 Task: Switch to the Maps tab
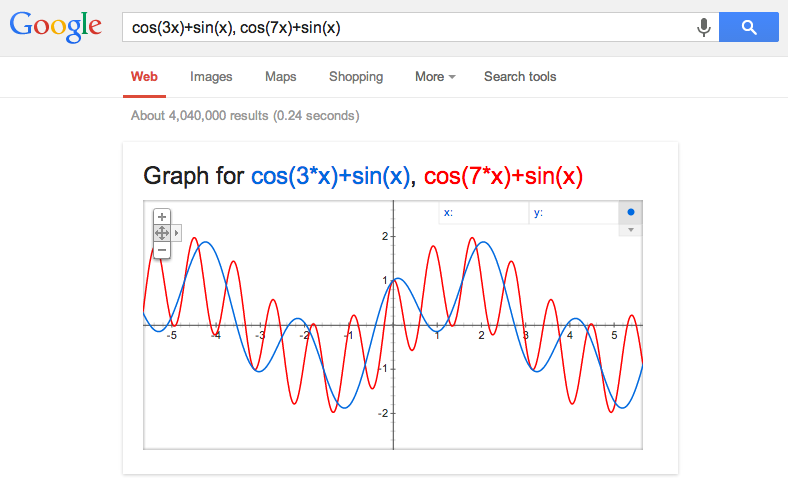[280, 77]
